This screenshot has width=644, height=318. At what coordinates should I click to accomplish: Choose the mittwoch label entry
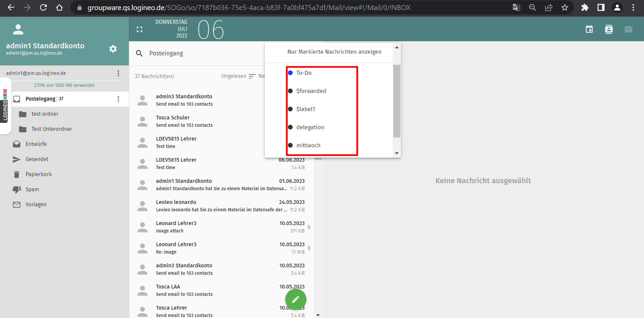(x=308, y=146)
